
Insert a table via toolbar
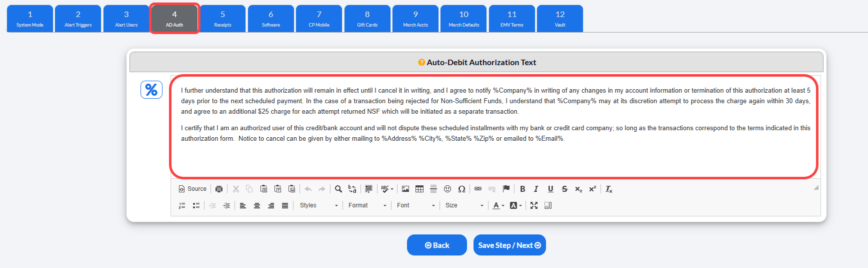click(419, 189)
